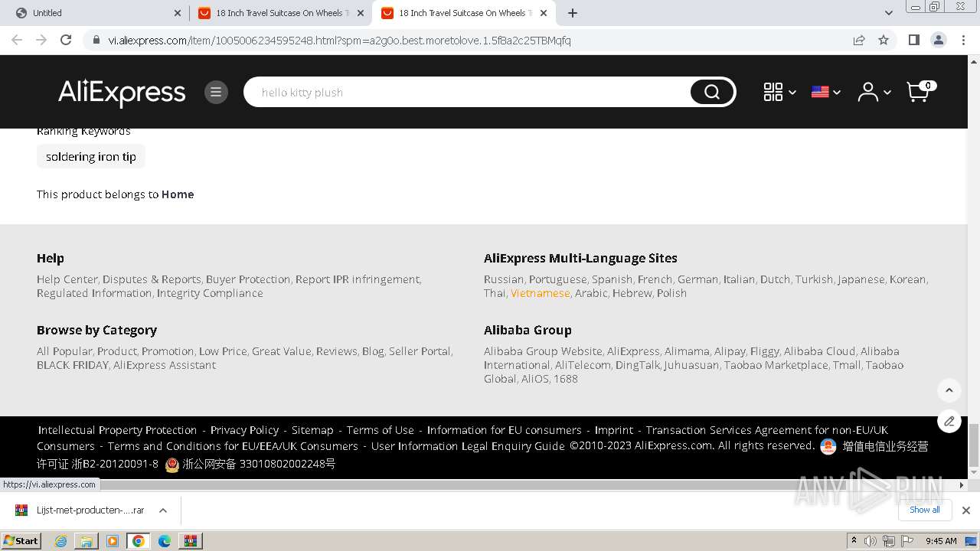The width and height of the screenshot is (980, 551).
Task: Open the Home category link
Action: [178, 194]
